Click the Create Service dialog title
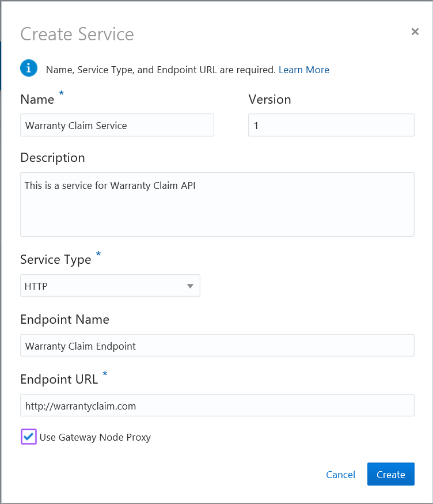The image size is (433, 504). [77, 35]
